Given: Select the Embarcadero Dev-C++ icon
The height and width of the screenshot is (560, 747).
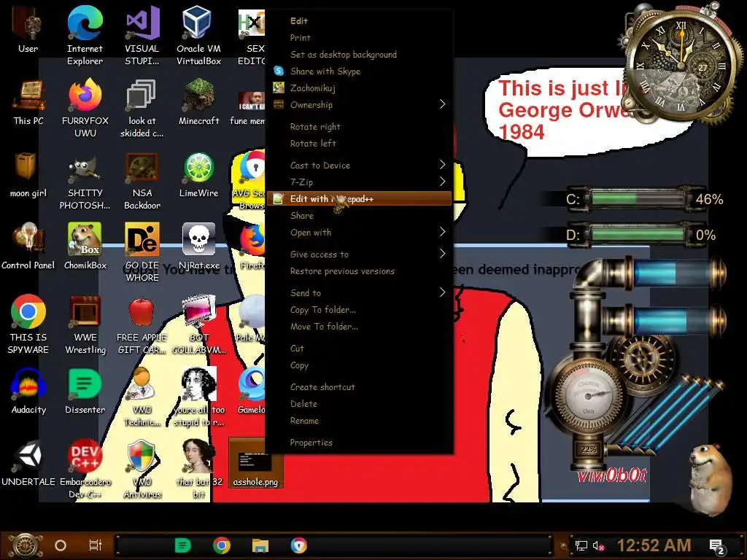Looking at the screenshot, I should tap(85, 469).
